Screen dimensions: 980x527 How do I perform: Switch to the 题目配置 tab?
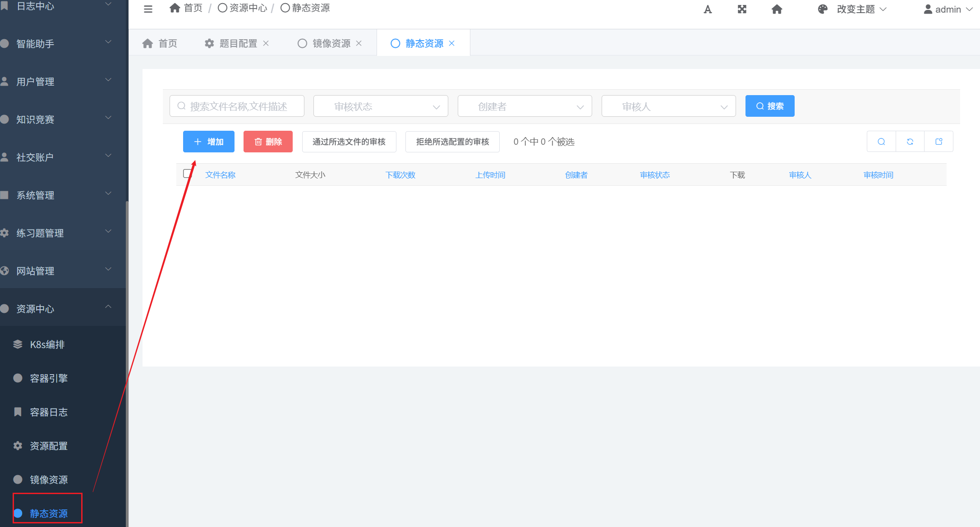click(x=238, y=43)
